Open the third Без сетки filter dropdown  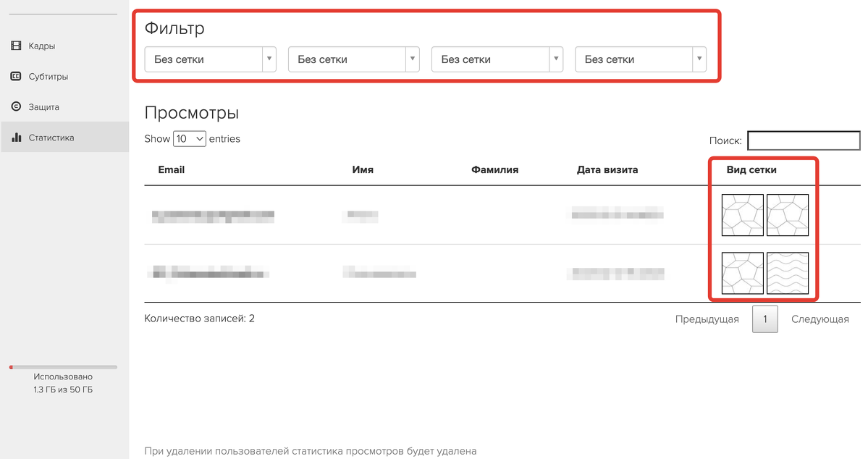[x=497, y=59]
